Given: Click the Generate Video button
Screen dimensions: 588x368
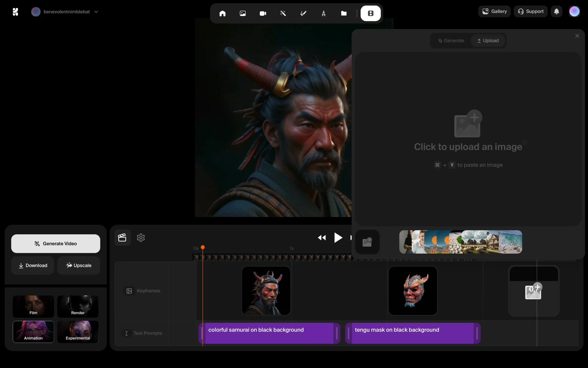Looking at the screenshot, I should coord(56,243).
